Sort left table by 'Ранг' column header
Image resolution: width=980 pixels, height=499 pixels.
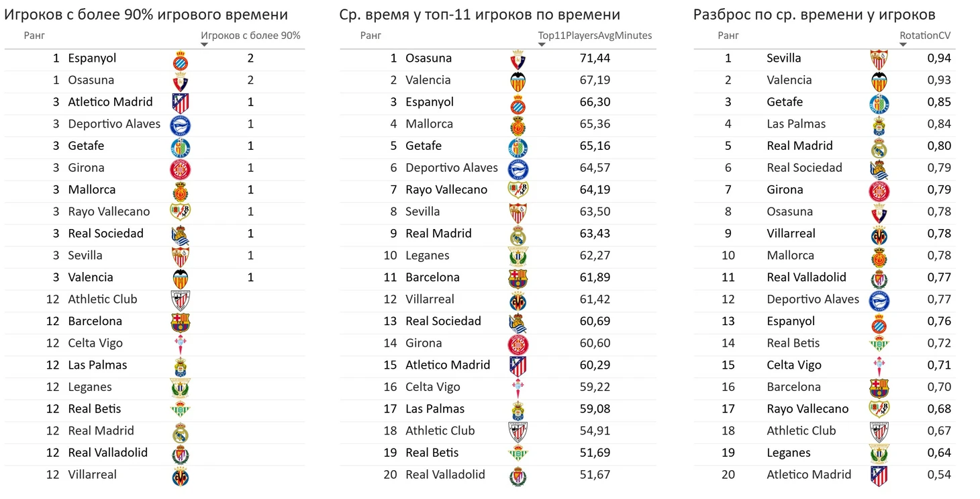tap(34, 36)
